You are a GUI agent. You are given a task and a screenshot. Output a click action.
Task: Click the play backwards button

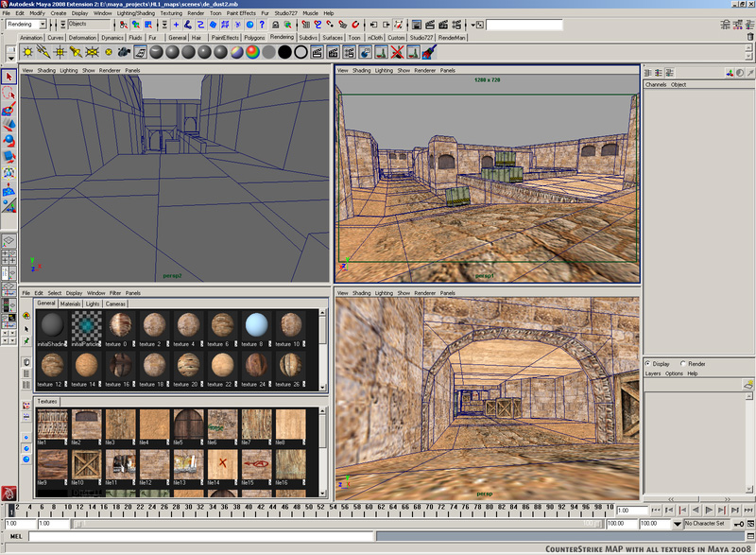(x=696, y=510)
